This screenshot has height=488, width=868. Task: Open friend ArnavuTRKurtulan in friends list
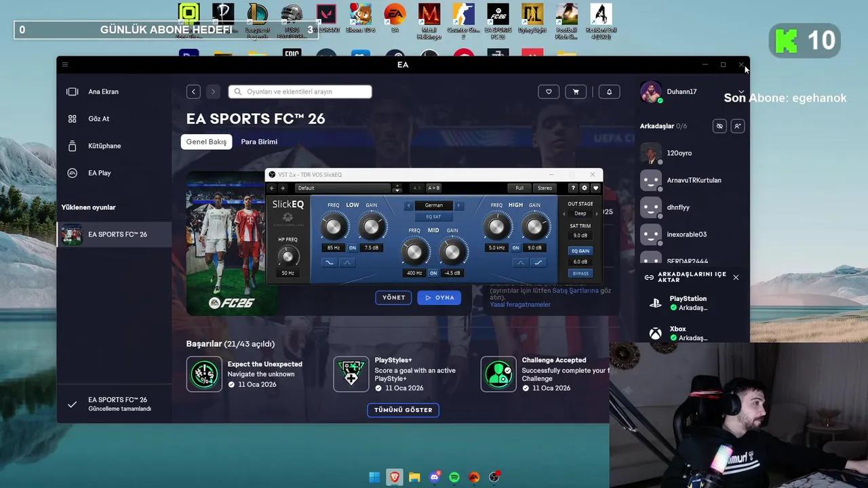(693, 180)
